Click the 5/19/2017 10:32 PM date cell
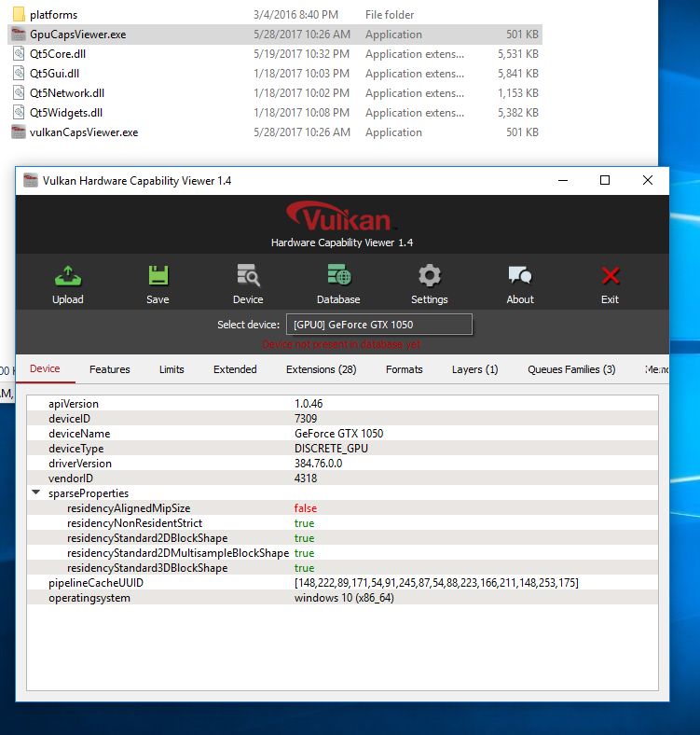700x735 pixels. (302, 54)
